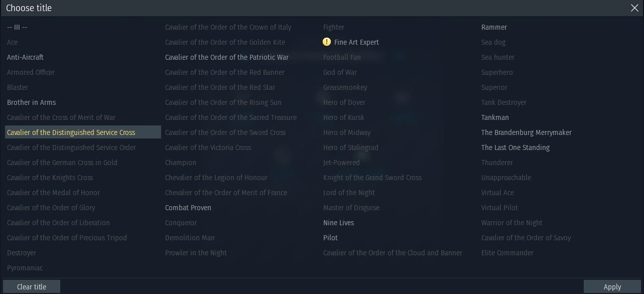Select The Brandenburg Merrymaker title
This screenshot has width=644, height=294.
pyautogui.click(x=526, y=133)
